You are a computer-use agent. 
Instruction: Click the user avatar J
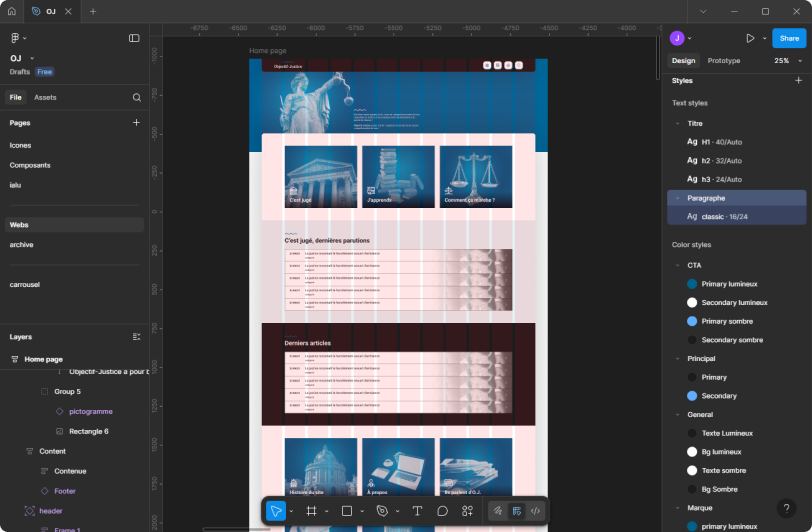677,38
